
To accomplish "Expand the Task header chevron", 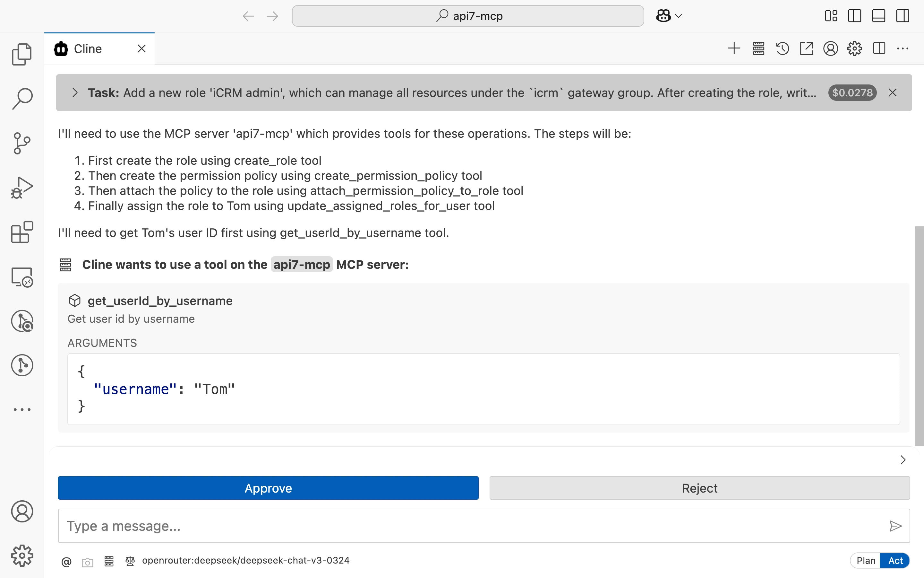I will [x=75, y=92].
